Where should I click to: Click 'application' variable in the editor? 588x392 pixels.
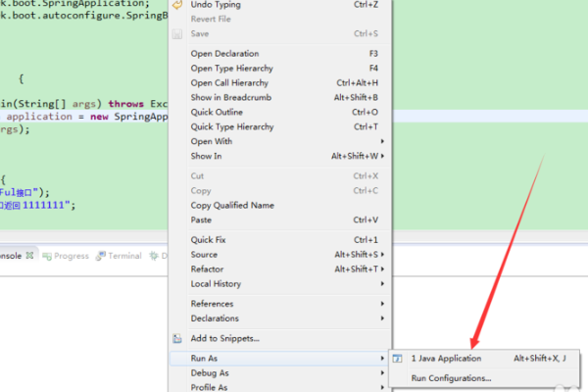tap(39, 117)
